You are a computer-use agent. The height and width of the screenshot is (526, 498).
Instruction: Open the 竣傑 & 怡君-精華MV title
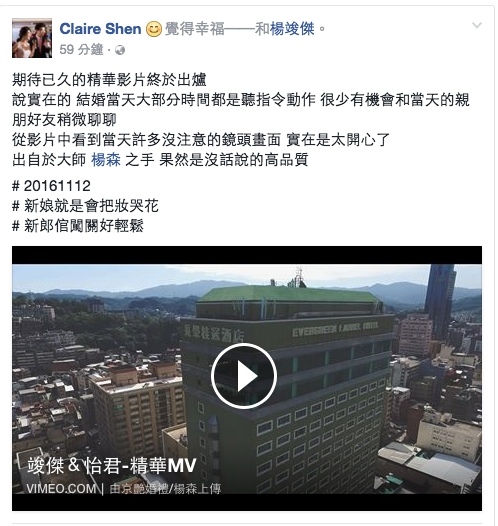(112, 466)
